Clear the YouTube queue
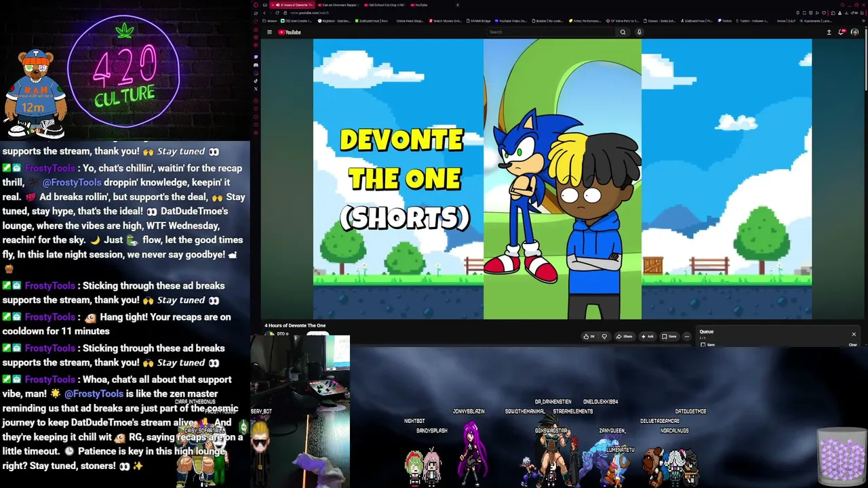Viewport: 868px width, 488px height. coord(852,344)
